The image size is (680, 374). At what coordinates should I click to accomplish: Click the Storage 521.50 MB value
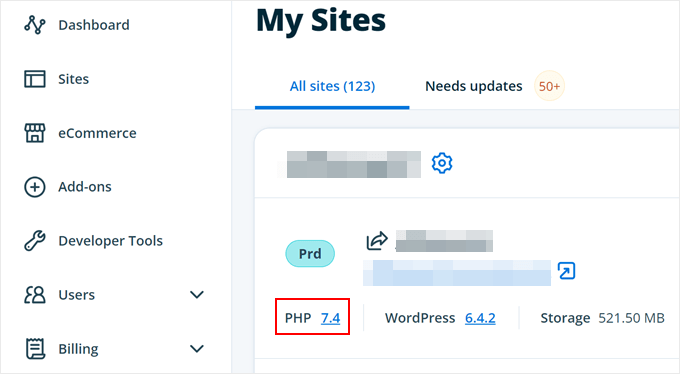click(631, 318)
